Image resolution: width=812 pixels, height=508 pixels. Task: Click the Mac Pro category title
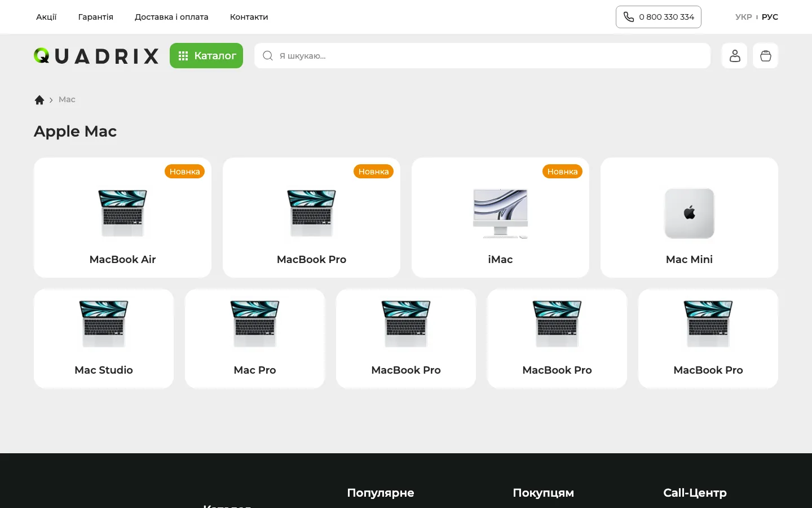coord(255,370)
